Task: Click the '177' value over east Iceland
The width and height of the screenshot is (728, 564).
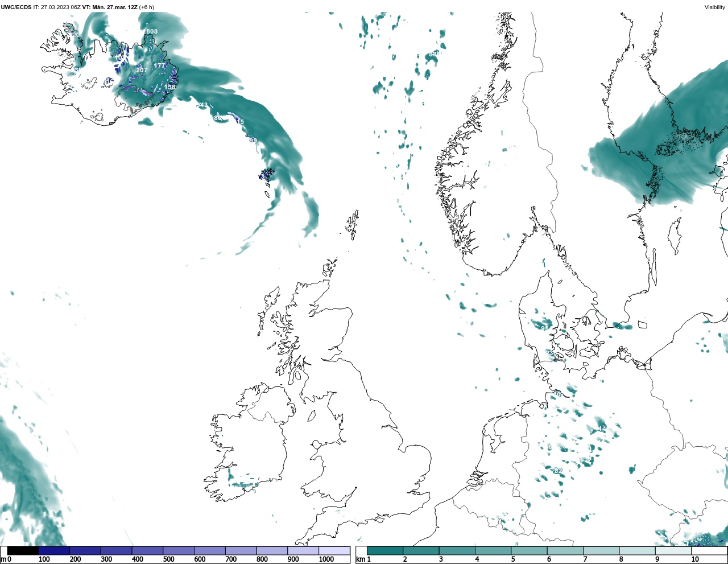Action: pos(159,65)
